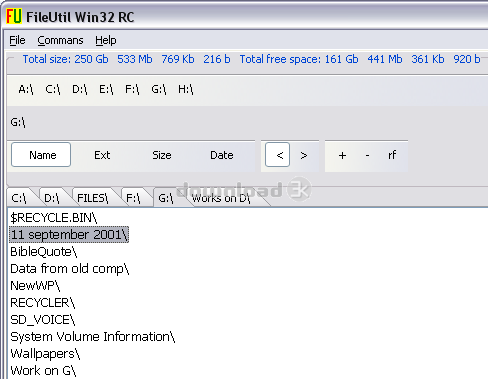Image resolution: width=488 pixels, height=379 pixels.
Task: Select the BibleQuote\ folder
Action: click(x=44, y=252)
